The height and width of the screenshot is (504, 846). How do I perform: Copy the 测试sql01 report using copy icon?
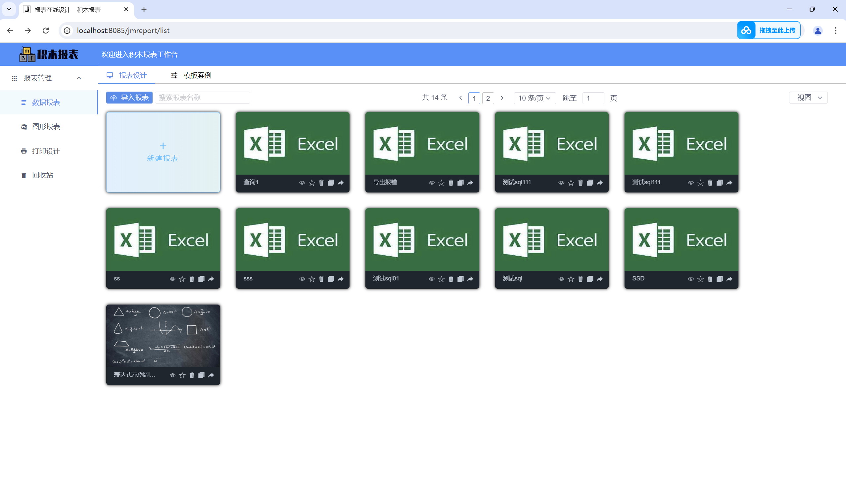(x=460, y=279)
